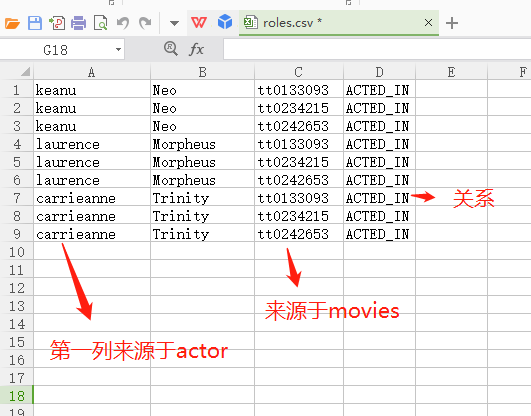Click the Undo arrow
The width and height of the screenshot is (531, 416).
pos(123,23)
